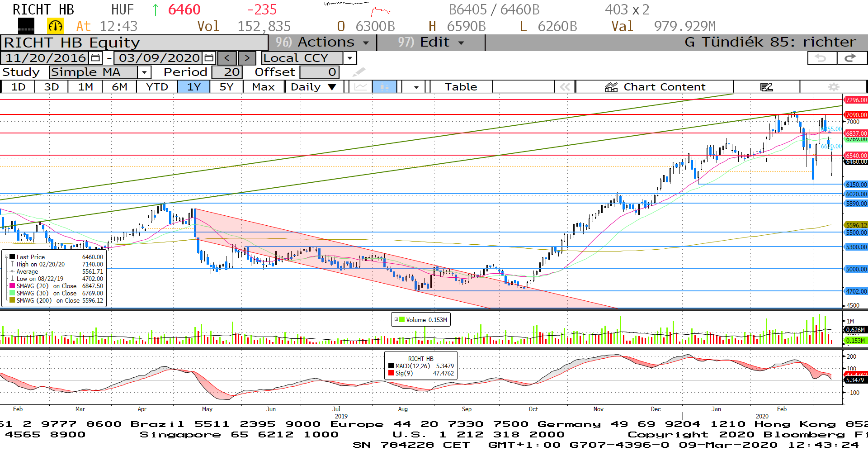Click the 0.626M volume axis label
The image size is (868, 470).
pos(855,330)
